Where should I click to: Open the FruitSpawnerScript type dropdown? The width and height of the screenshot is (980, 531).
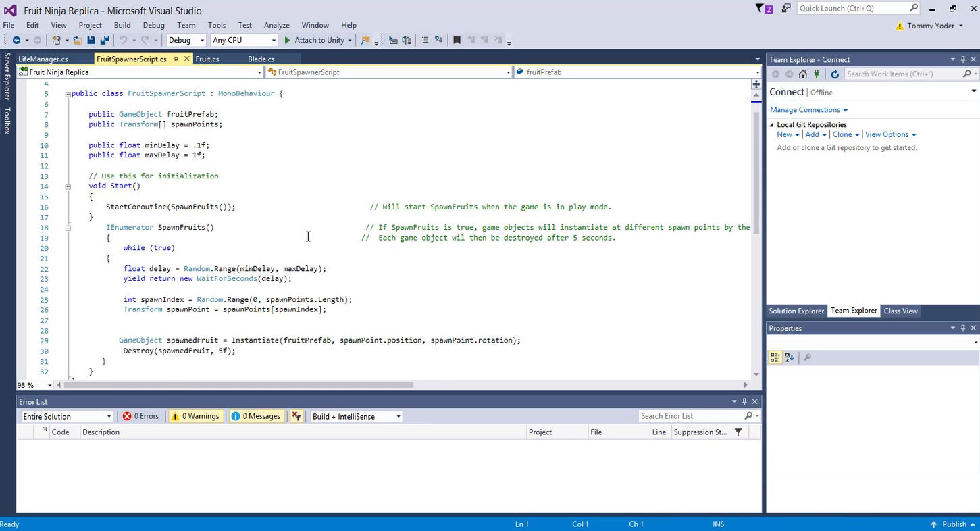coord(390,72)
